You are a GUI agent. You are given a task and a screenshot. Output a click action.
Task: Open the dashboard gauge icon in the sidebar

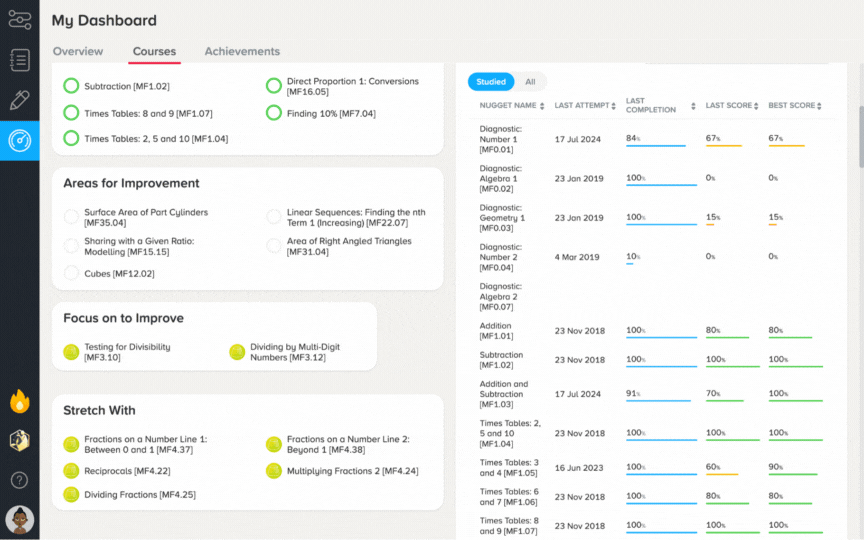coord(20,141)
